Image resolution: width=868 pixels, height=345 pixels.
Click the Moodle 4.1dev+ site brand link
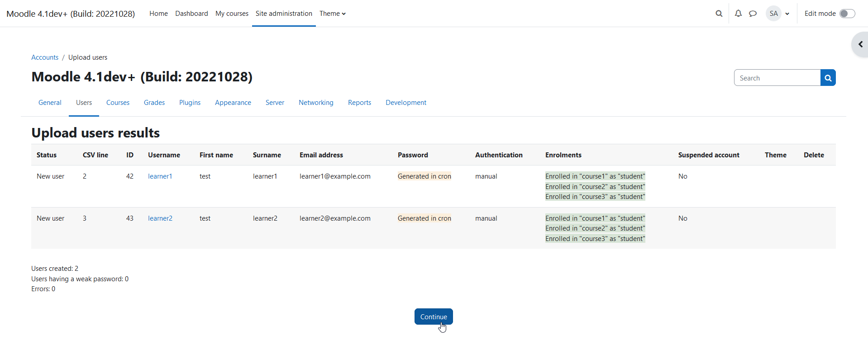pyautogui.click(x=71, y=14)
